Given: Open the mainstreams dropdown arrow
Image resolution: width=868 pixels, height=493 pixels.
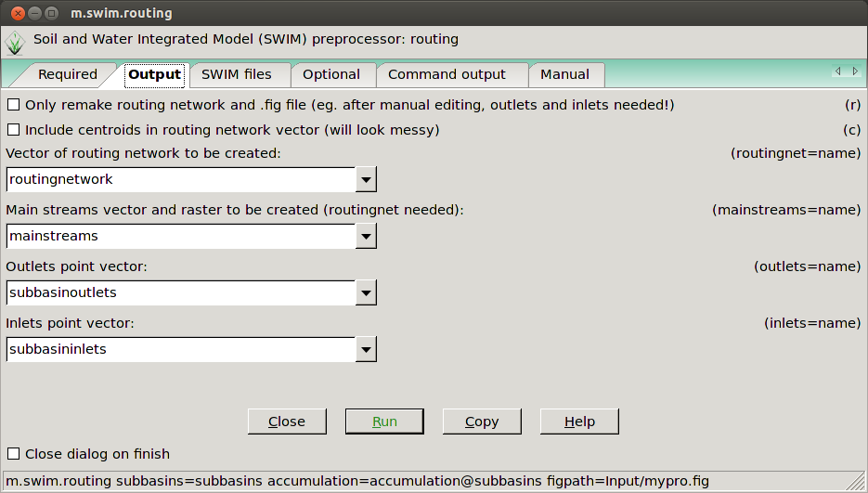Looking at the screenshot, I should tap(367, 237).
